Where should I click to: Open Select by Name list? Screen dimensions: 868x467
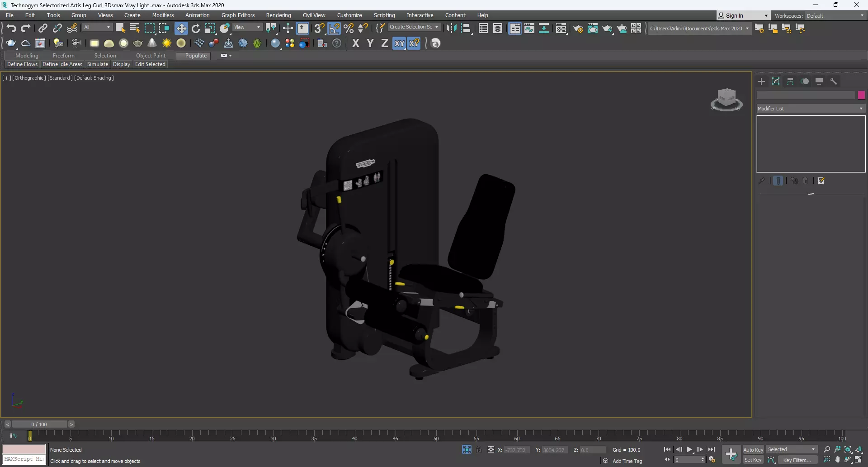pyautogui.click(x=135, y=28)
